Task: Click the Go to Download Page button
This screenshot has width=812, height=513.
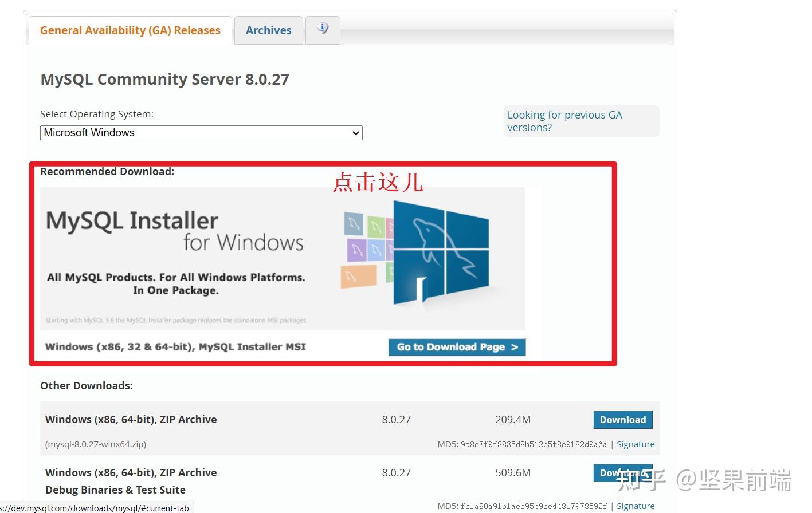Action: pos(457,347)
